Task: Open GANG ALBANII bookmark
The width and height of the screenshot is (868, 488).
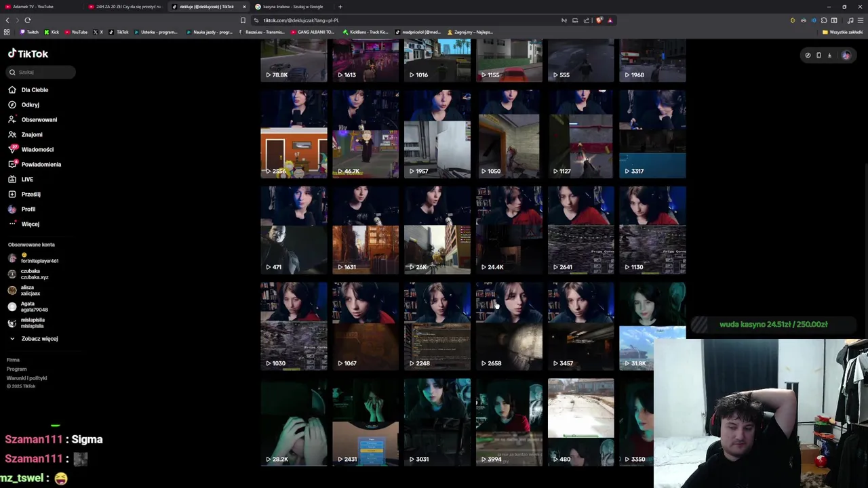Action: 313,32
